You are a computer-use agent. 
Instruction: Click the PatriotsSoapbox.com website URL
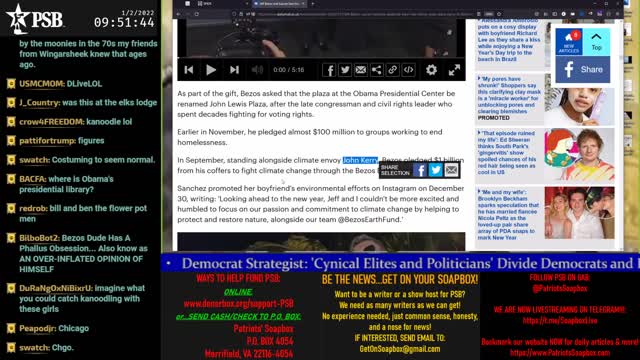[x=560, y=352]
